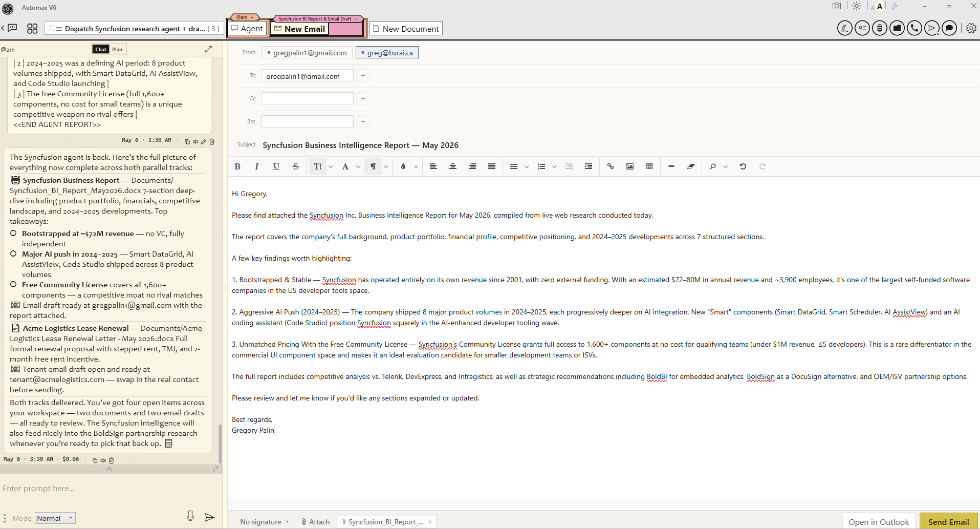Click Open in Outlook button

point(879,522)
